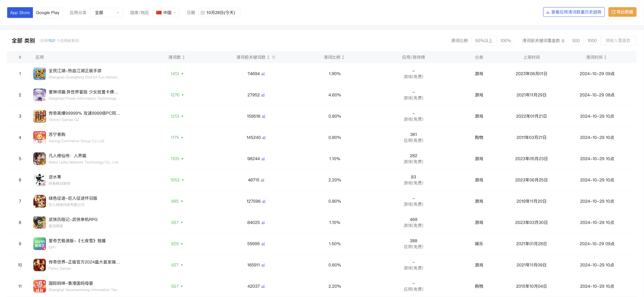
Task: Toggle the 100% ratio filter
Action: coord(505,41)
